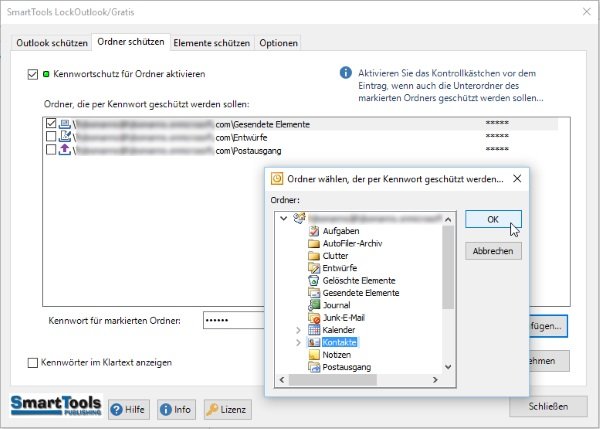This screenshot has height=429, width=600.
Task: Click the folder tree scroll-up arrow
Action: 448,220
